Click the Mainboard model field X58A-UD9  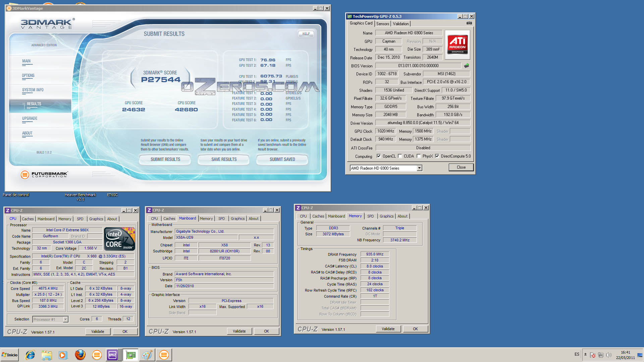(206, 238)
